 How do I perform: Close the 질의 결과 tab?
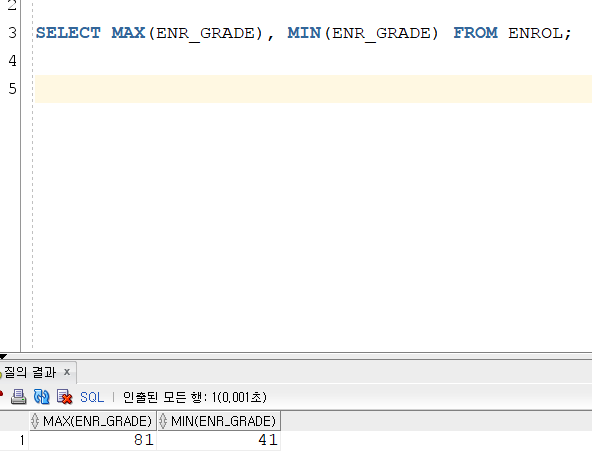click(67, 372)
